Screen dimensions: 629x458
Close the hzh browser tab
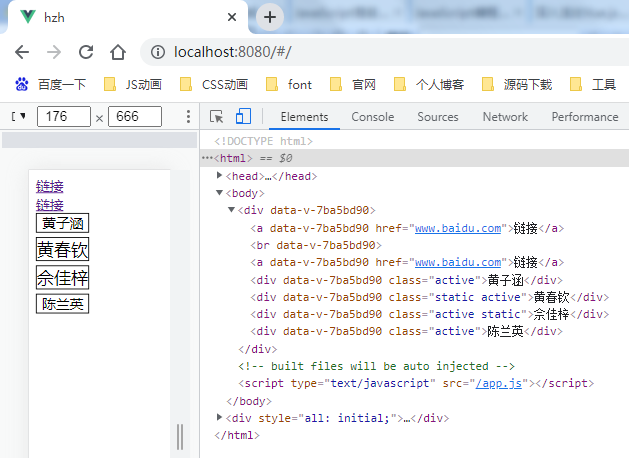pos(231,17)
